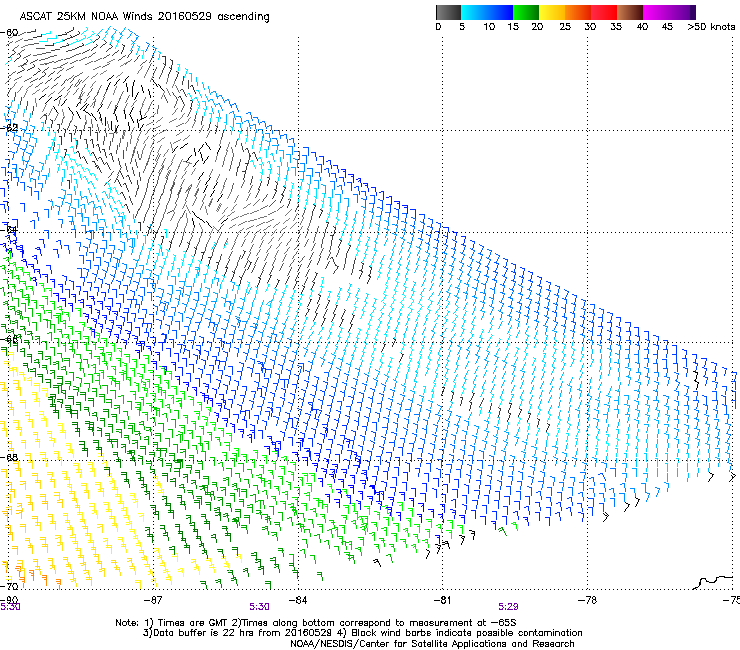The image size is (740, 650).
Task: Click the -78 longitude label
Action: click(x=587, y=599)
